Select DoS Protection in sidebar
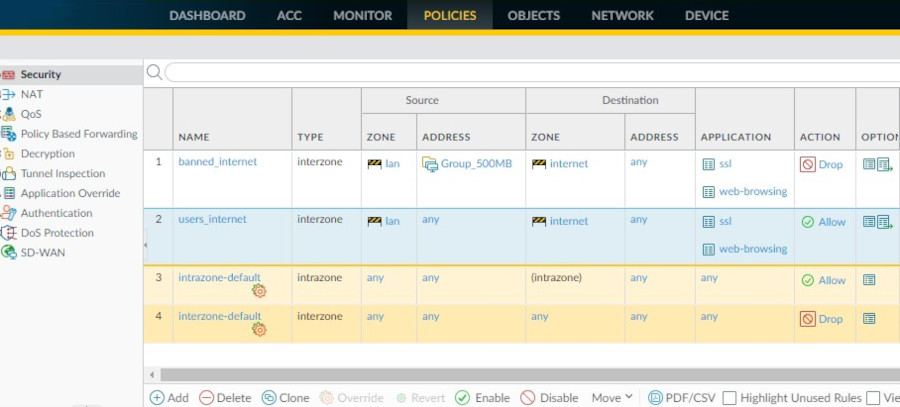The width and height of the screenshot is (900, 407). [57, 233]
